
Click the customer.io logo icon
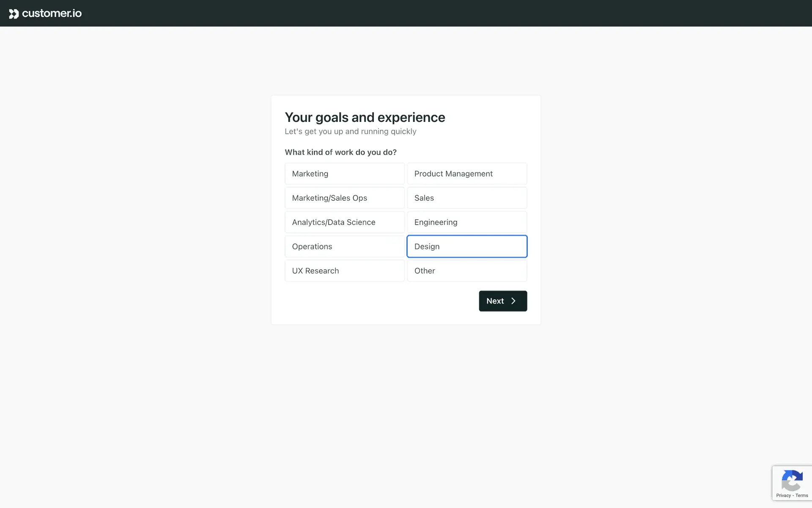click(14, 14)
